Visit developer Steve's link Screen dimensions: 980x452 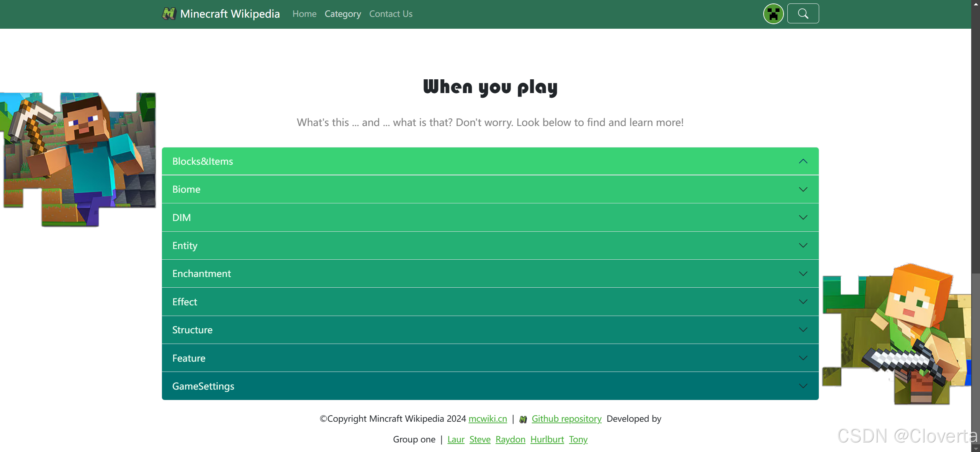point(480,439)
